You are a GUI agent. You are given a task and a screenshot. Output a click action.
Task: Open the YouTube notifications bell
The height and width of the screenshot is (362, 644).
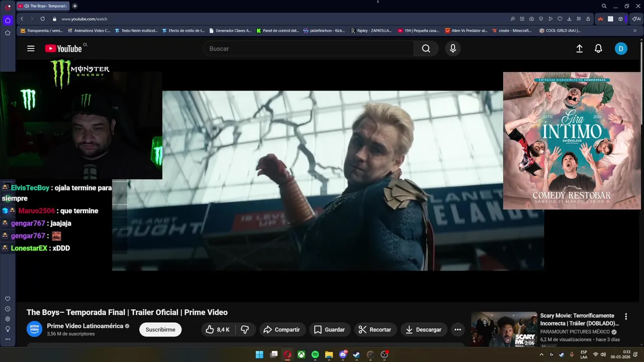coord(598,49)
